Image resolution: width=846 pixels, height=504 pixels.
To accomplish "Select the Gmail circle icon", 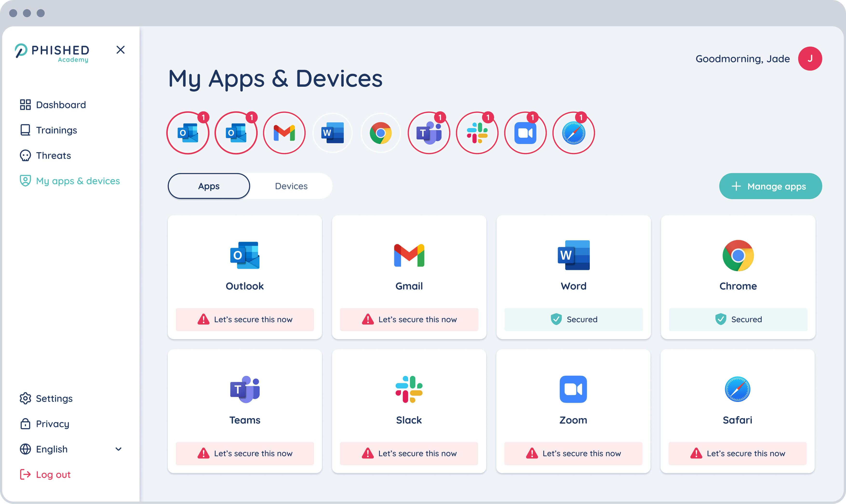I will pyautogui.click(x=284, y=133).
